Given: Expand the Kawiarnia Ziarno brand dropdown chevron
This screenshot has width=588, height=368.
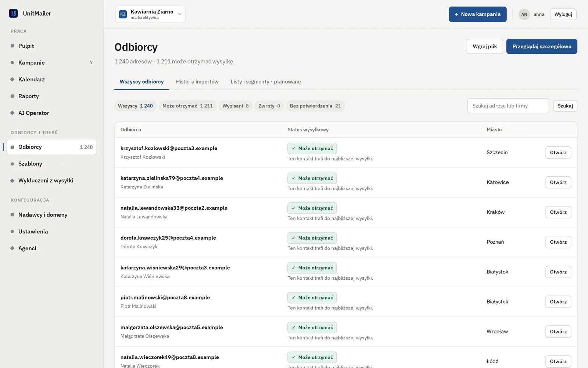Looking at the screenshot, I should [x=180, y=14].
